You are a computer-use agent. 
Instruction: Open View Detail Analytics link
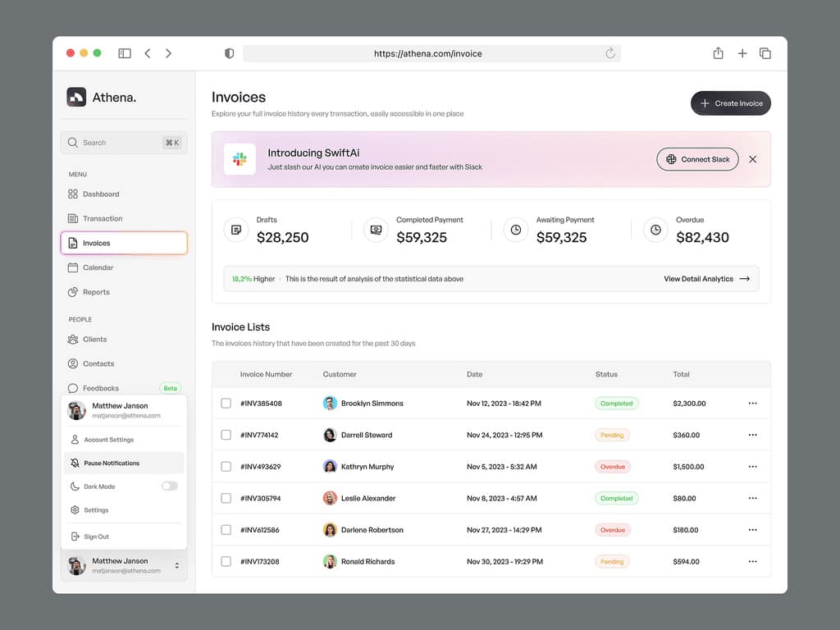point(706,279)
